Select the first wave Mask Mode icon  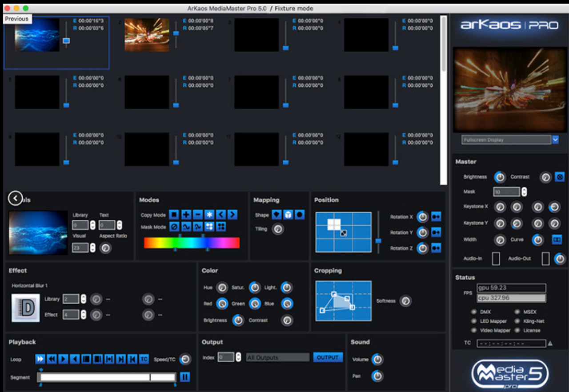pos(185,227)
